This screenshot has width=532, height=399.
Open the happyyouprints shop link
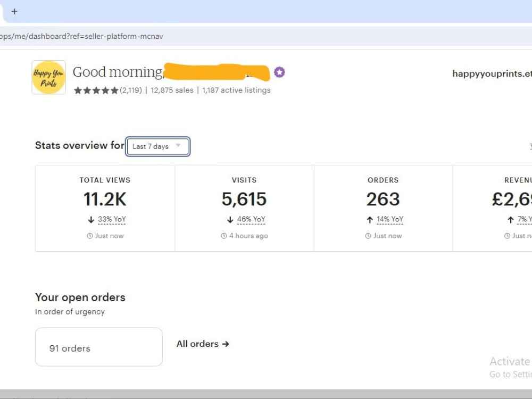(x=492, y=73)
